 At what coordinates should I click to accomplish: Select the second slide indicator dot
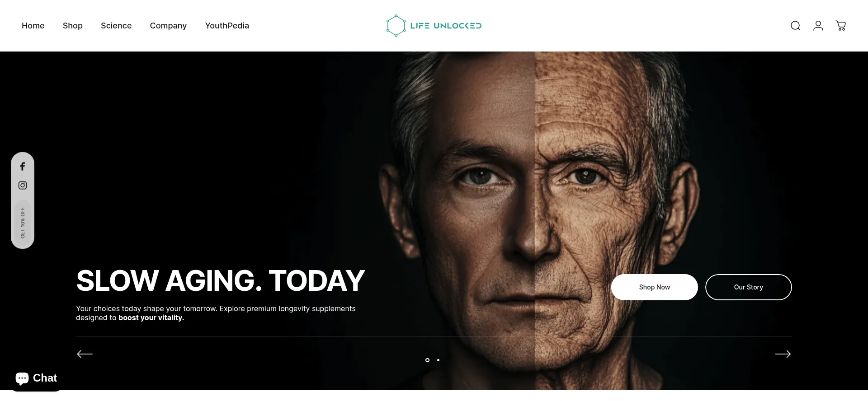tap(438, 360)
